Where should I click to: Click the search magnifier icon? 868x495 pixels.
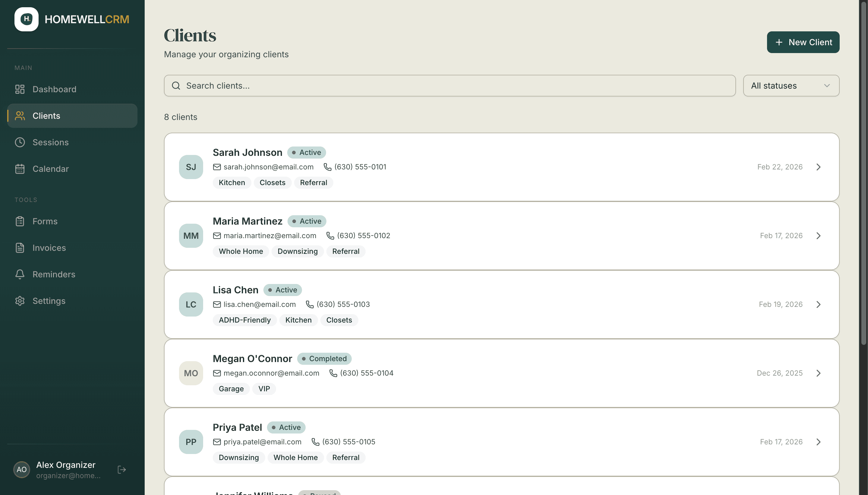[x=176, y=85]
